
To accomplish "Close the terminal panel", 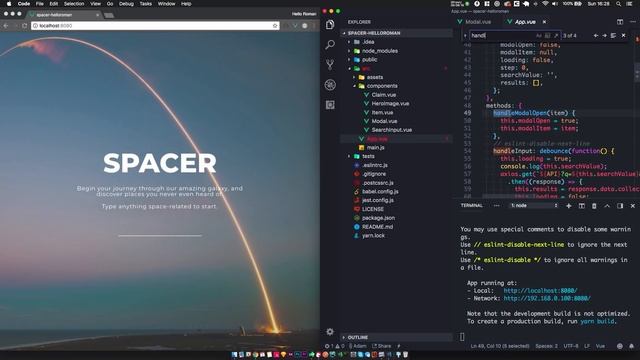I will (x=633, y=206).
